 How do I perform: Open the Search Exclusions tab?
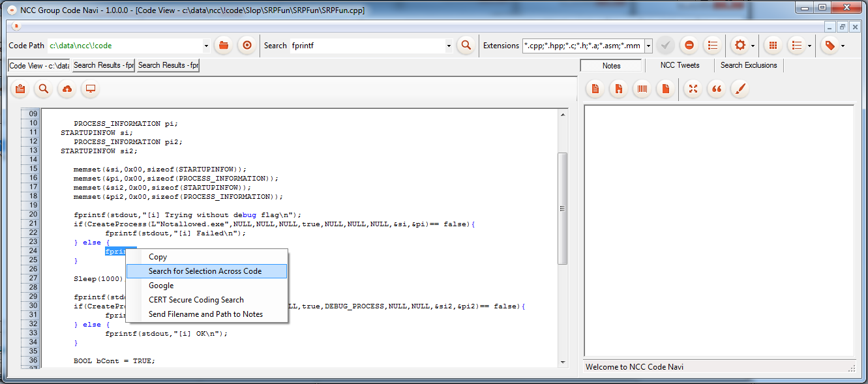(749, 65)
